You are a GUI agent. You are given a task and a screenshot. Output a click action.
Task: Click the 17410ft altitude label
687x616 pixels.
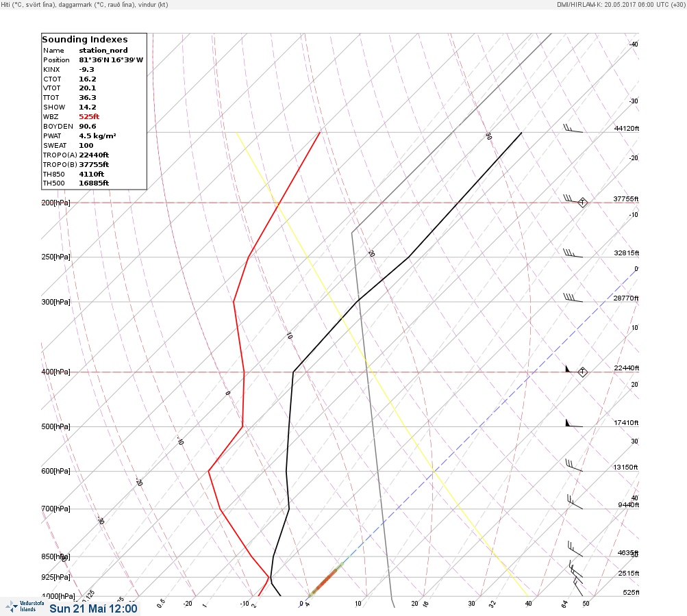[626, 423]
